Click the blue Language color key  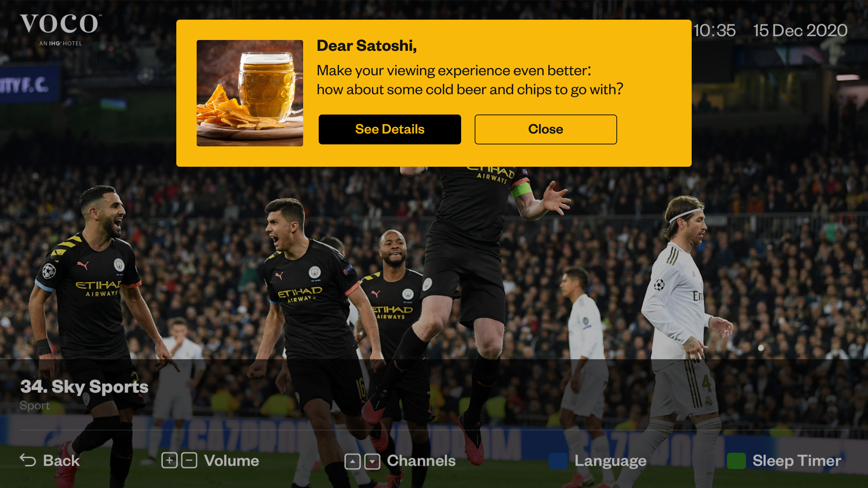(558, 461)
